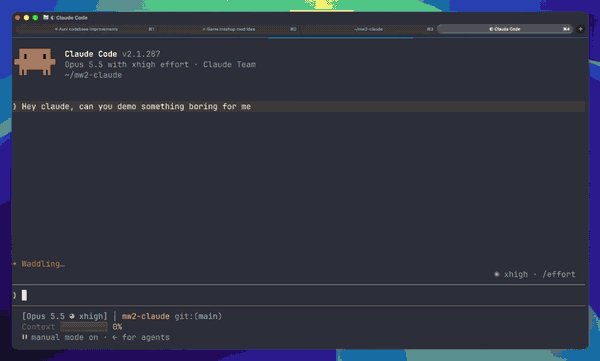Click the effort dot in the Opus 5.5 status line
The image size is (600, 361).
pyautogui.click(x=72, y=316)
